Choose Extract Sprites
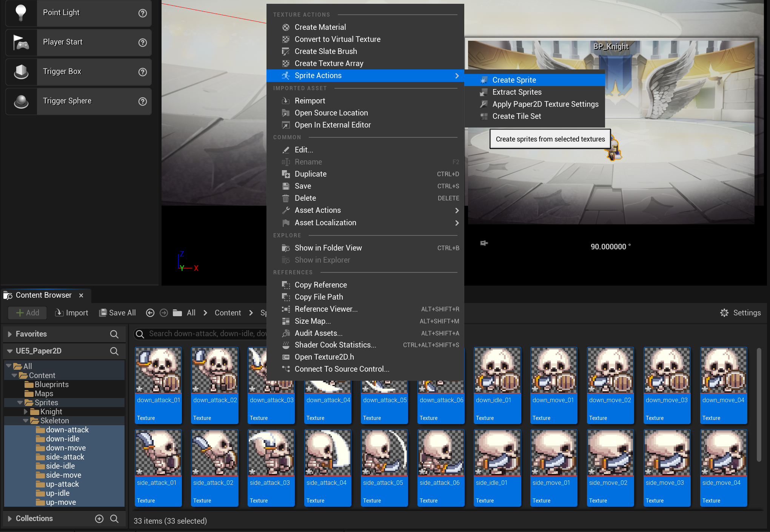This screenshot has height=532, width=770. (534, 92)
